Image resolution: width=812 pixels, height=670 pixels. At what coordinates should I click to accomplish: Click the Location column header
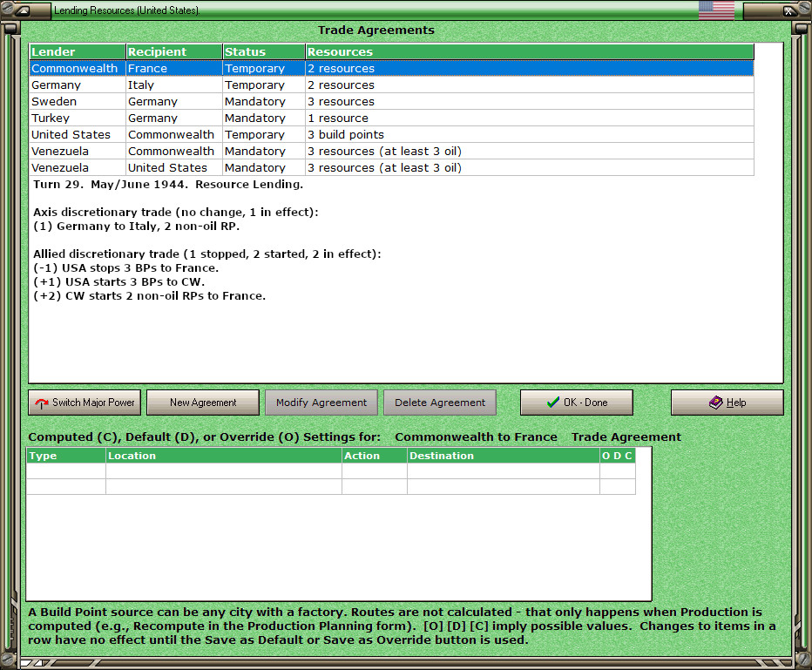click(x=224, y=456)
